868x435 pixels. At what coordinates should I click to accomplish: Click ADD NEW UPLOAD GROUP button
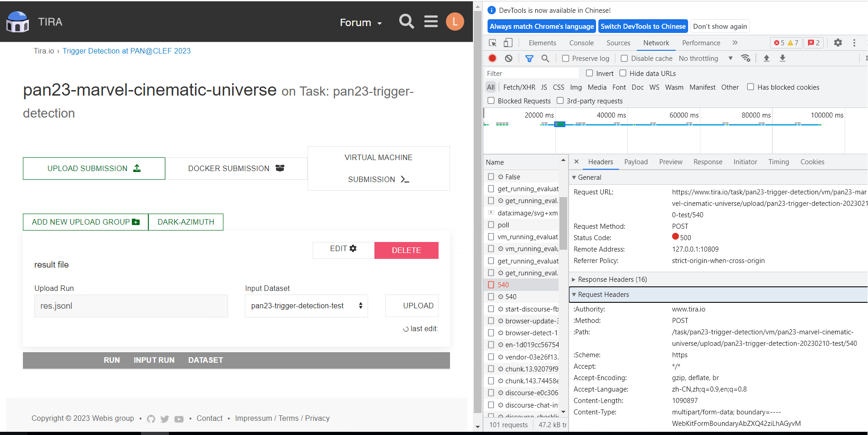[86, 222]
